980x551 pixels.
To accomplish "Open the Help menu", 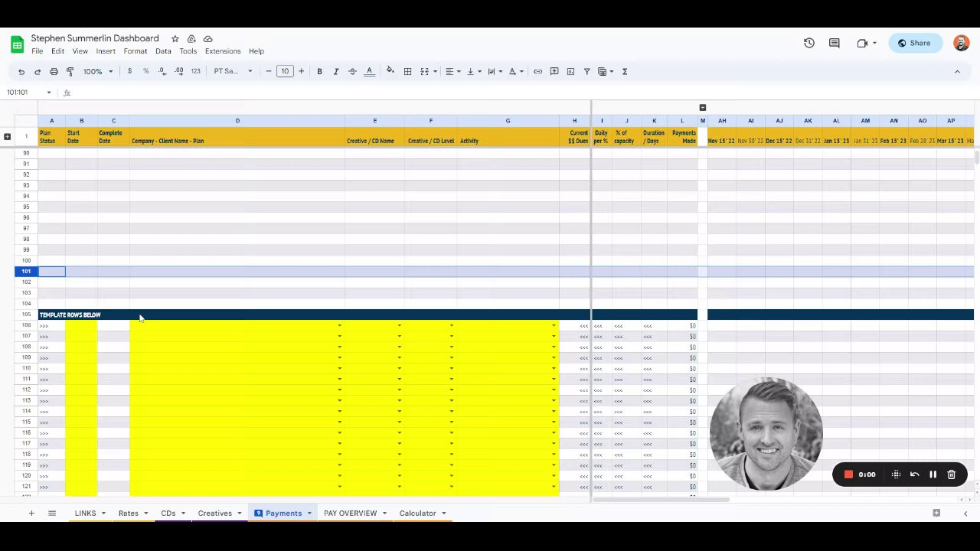I will (x=256, y=51).
